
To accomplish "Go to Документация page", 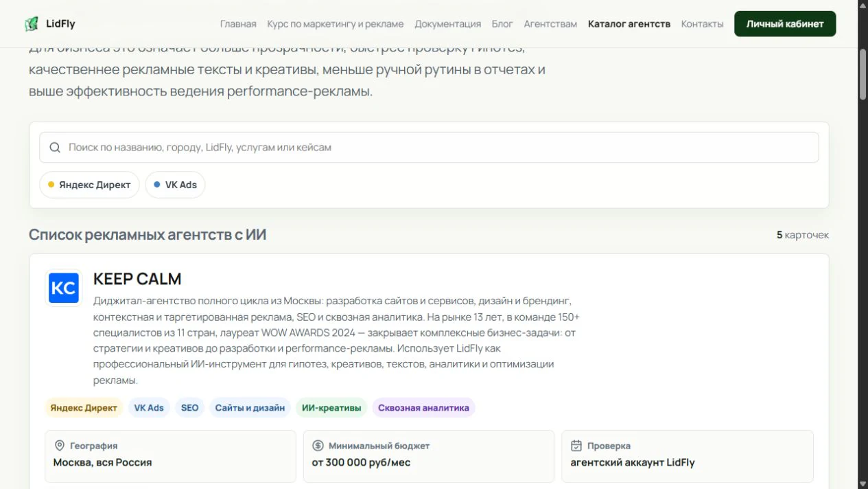I will tap(447, 24).
